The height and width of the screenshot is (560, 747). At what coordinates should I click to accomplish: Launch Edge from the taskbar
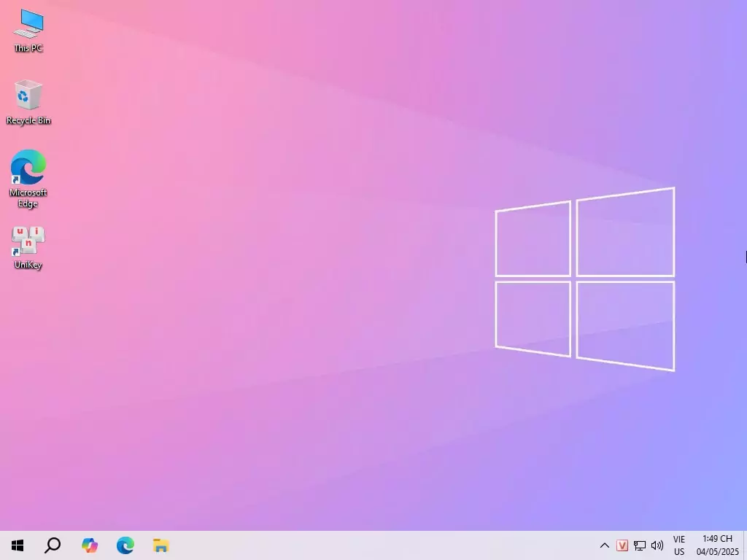tap(125, 545)
